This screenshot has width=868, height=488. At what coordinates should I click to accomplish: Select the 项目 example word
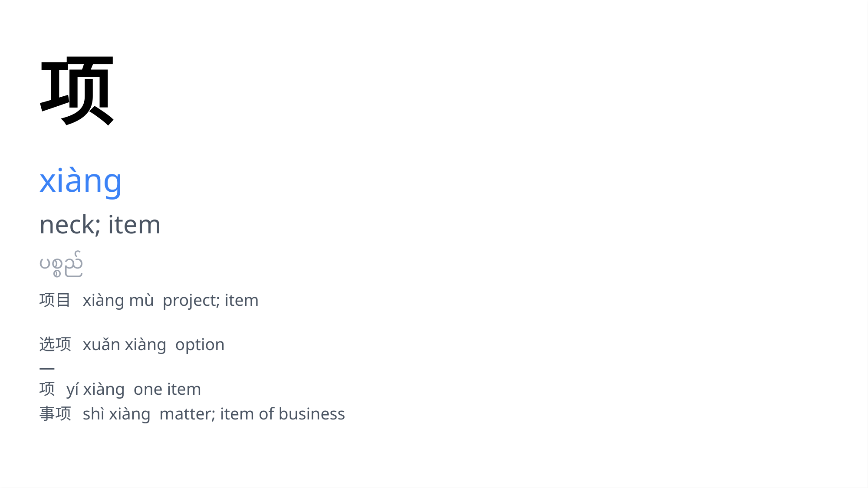pos(55,300)
